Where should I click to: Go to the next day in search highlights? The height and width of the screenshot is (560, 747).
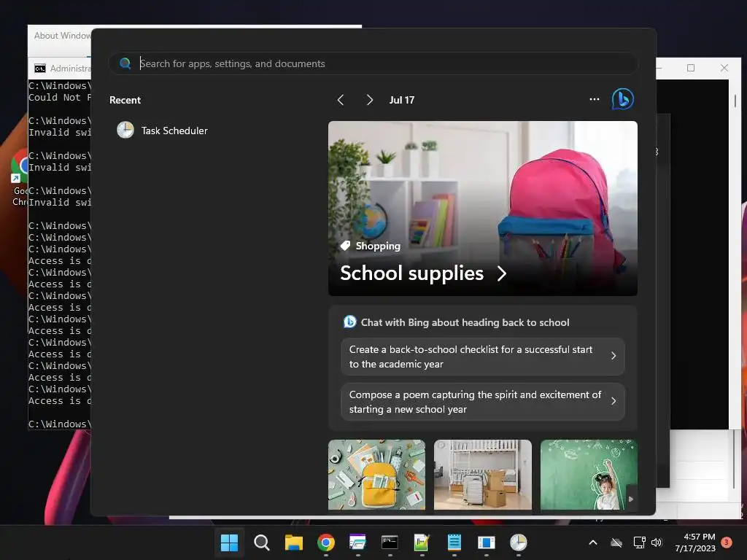(x=370, y=100)
